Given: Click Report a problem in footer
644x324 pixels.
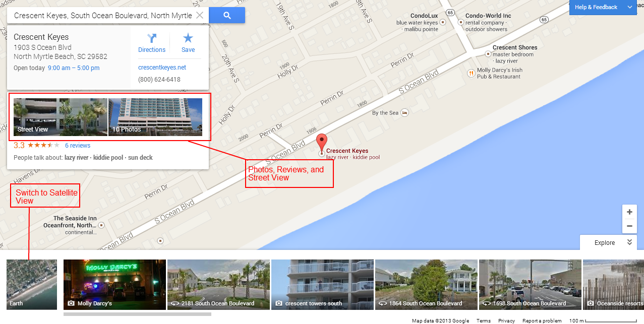Looking at the screenshot, I should tap(542, 321).
